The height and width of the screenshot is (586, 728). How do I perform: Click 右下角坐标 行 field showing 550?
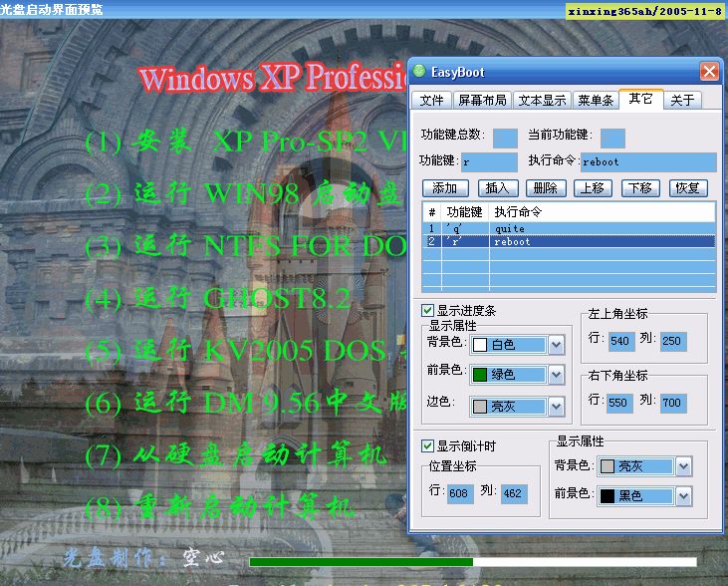[618, 403]
